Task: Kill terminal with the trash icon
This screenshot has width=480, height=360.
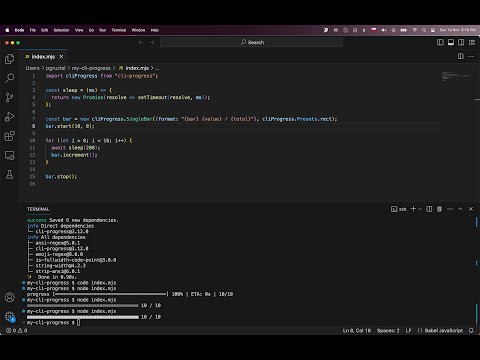Action: (439, 209)
